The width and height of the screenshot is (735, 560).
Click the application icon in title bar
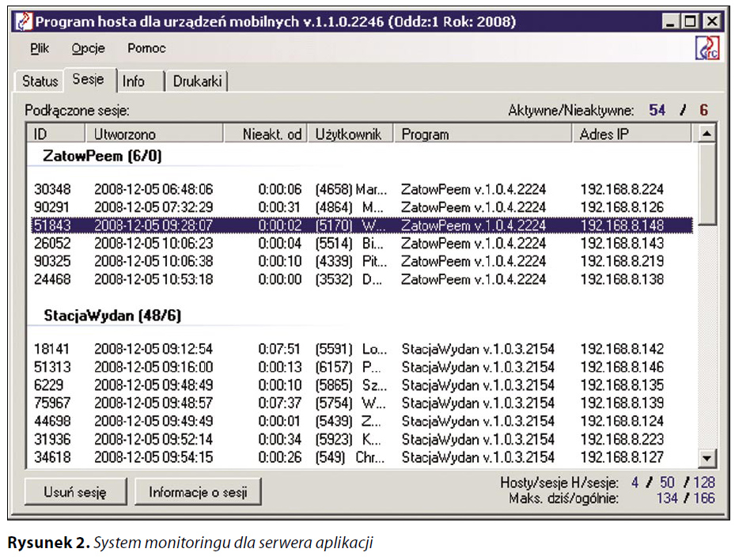pyautogui.click(x=23, y=21)
